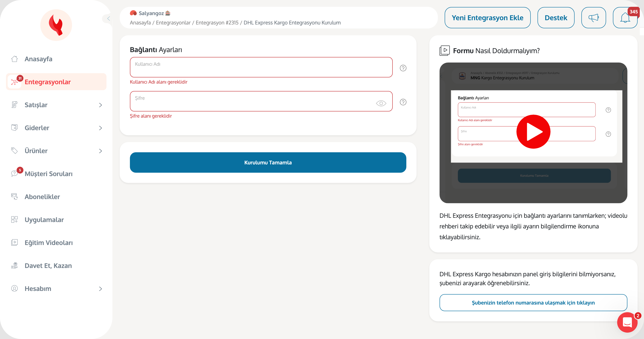Click the Eğitim Videoları play icon

(14, 243)
